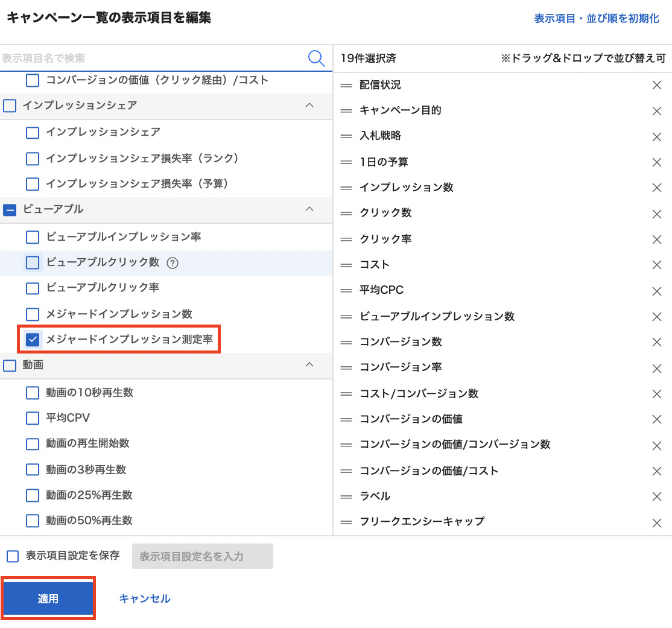Screen dimensions: 672x628
Task: Click the キャンセル link
Action: tap(145, 599)
